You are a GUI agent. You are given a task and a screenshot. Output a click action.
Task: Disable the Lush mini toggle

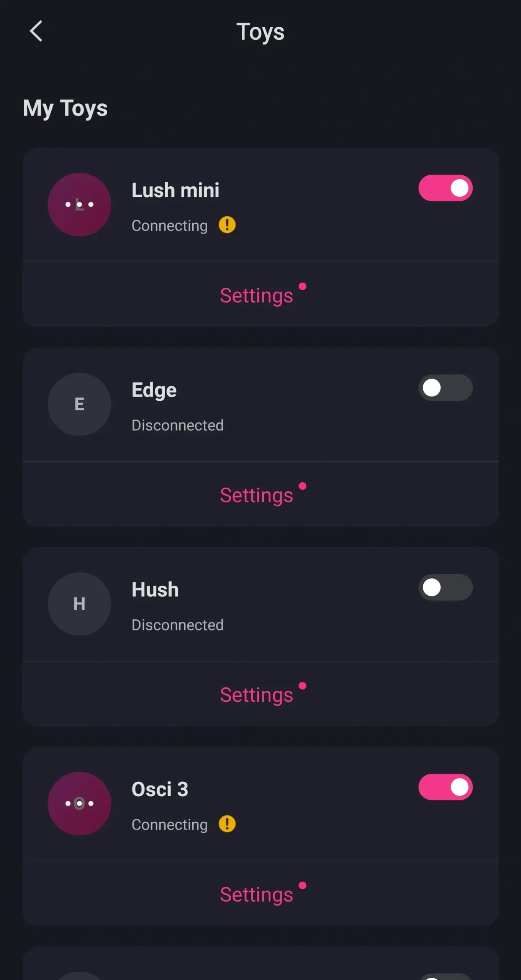(445, 188)
